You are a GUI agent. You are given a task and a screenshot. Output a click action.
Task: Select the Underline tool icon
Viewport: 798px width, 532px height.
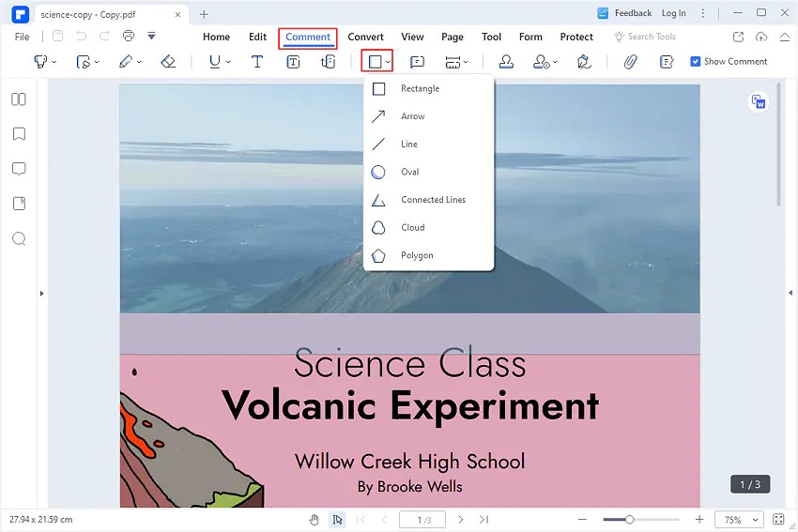(215, 62)
